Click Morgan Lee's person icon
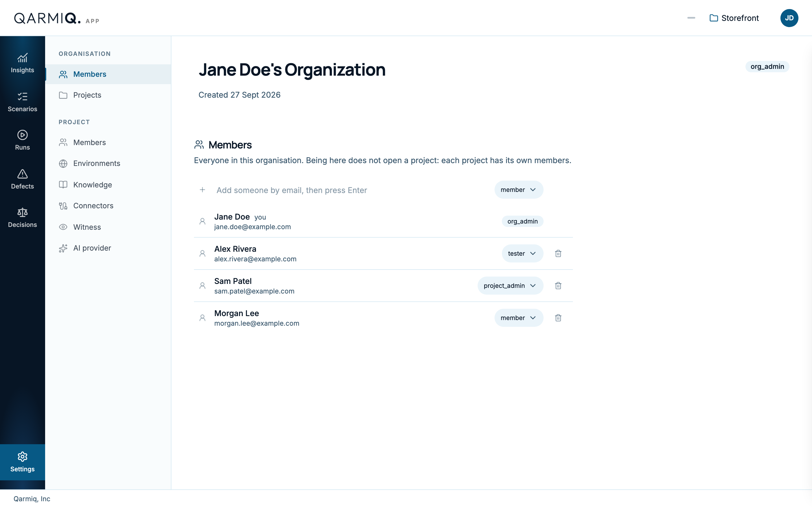812x508 pixels. 202,318
